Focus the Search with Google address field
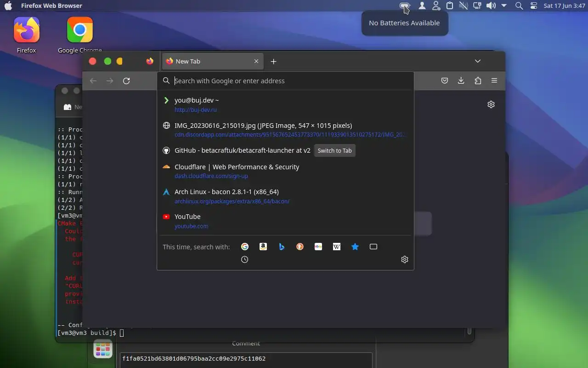 point(285,80)
